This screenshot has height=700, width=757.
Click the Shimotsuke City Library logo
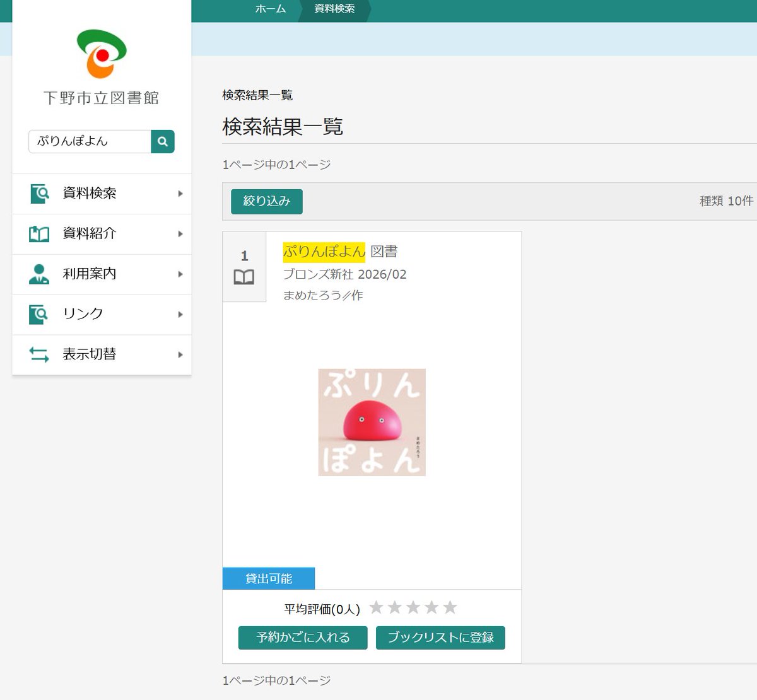coord(102,54)
